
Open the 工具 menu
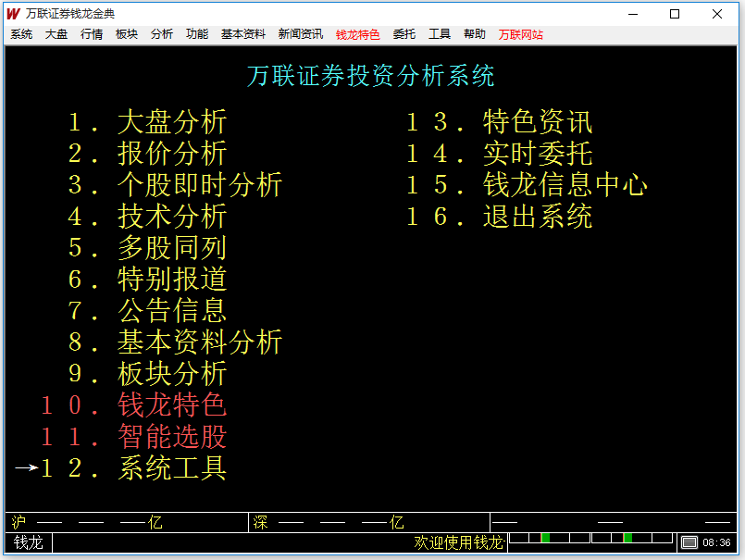coord(440,34)
